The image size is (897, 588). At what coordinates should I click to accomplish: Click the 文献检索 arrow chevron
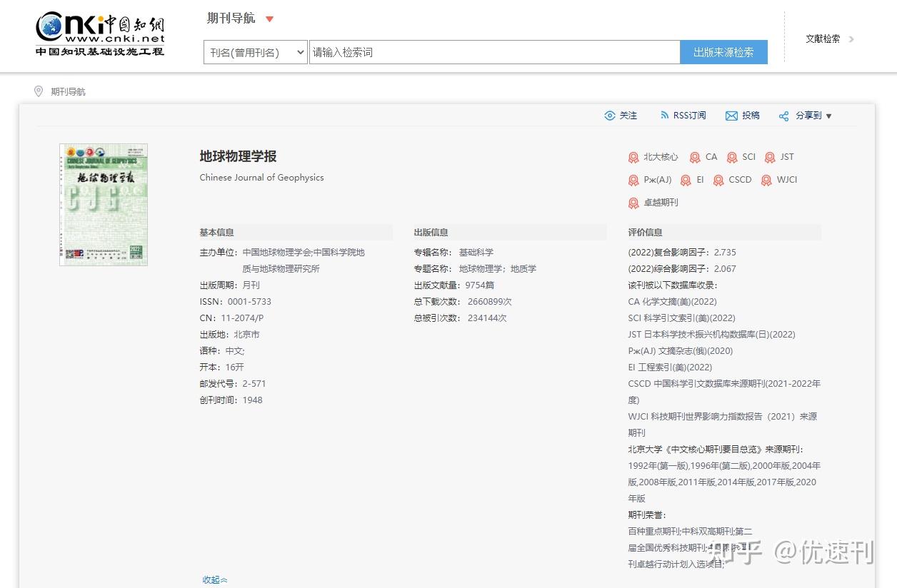pos(851,39)
